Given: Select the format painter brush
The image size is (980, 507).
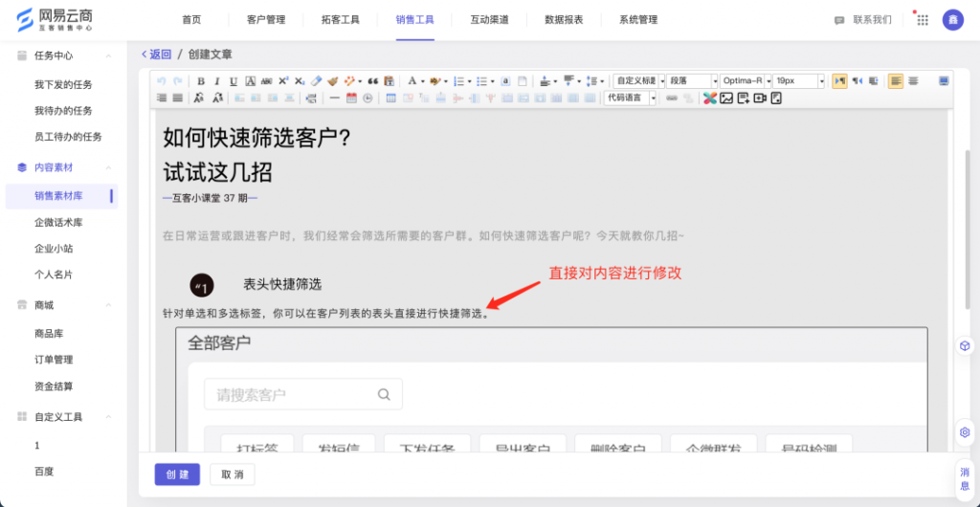Looking at the screenshot, I should [x=332, y=81].
